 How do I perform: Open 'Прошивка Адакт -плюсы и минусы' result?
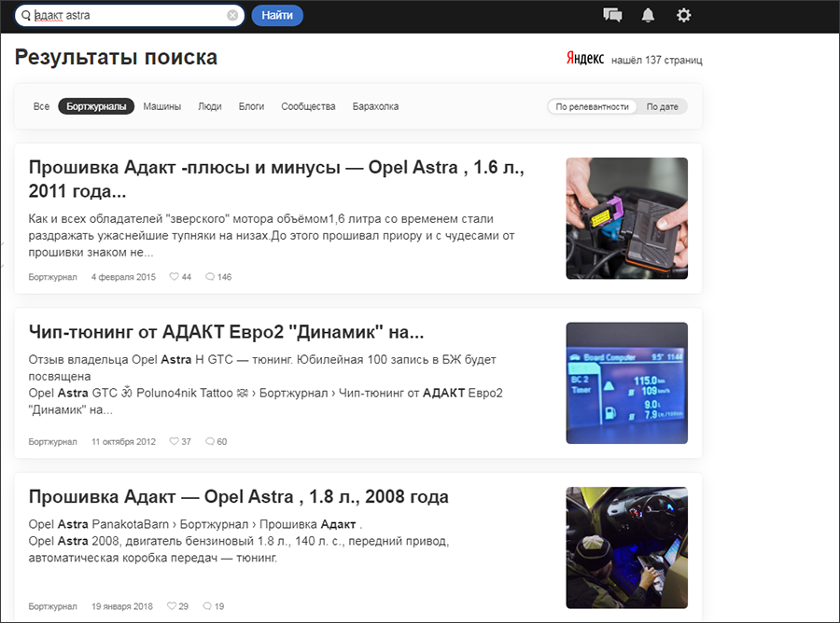click(x=276, y=179)
